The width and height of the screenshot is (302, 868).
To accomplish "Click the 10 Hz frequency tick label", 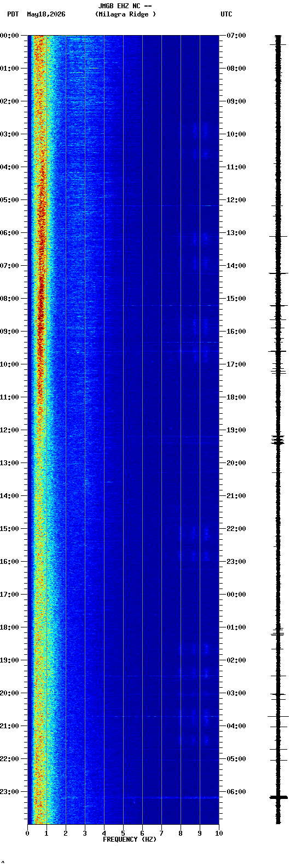I will click(x=219, y=833).
